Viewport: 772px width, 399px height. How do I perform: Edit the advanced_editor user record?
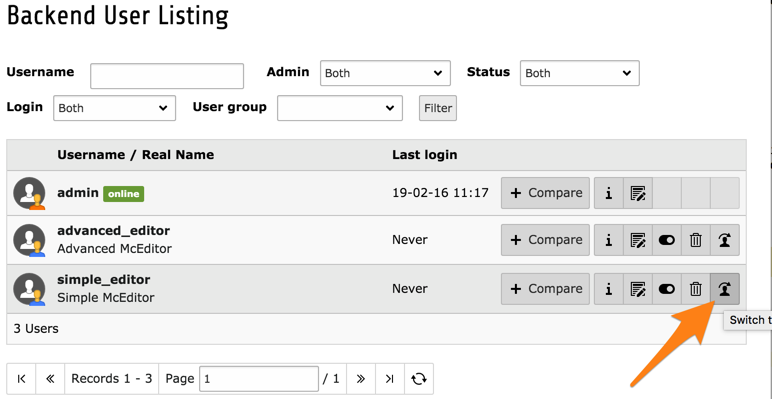(638, 240)
